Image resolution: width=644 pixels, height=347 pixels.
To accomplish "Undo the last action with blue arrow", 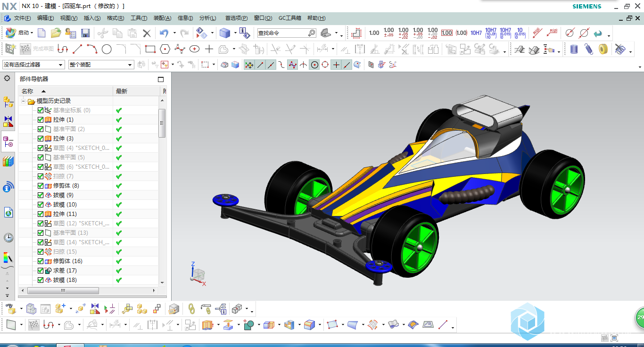I will [164, 33].
